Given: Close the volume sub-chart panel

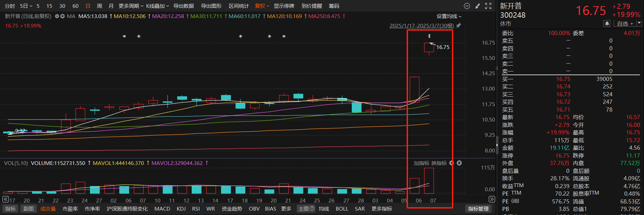Looking at the screenshot, I should click(x=459, y=163).
